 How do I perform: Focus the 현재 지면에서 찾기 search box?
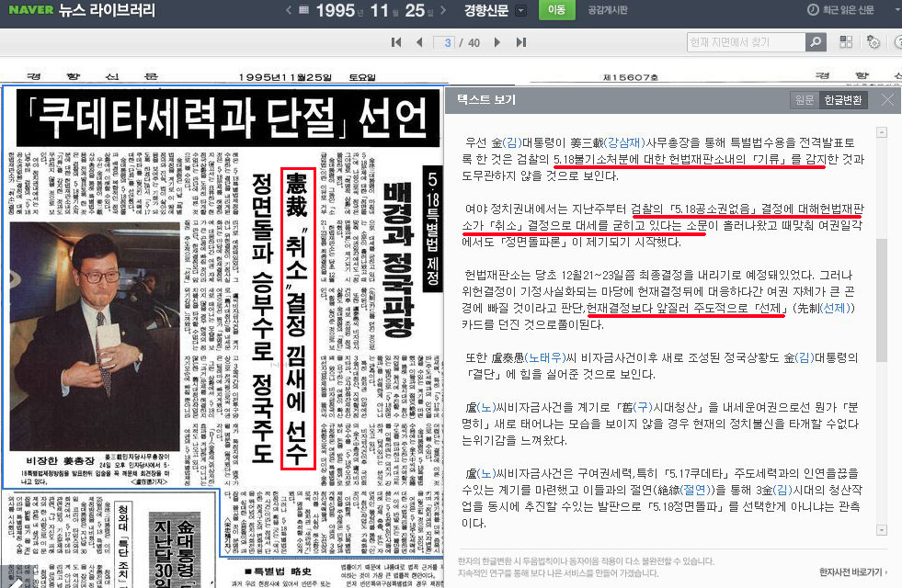(746, 42)
